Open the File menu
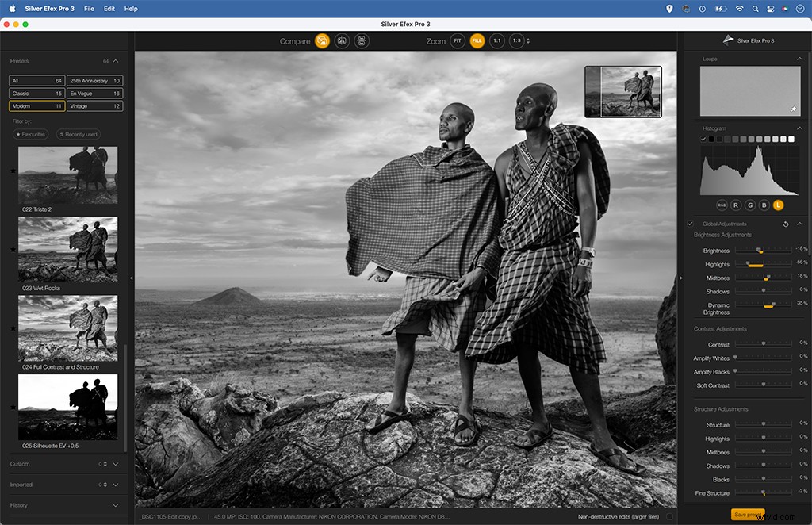This screenshot has height=525, width=812. point(87,9)
